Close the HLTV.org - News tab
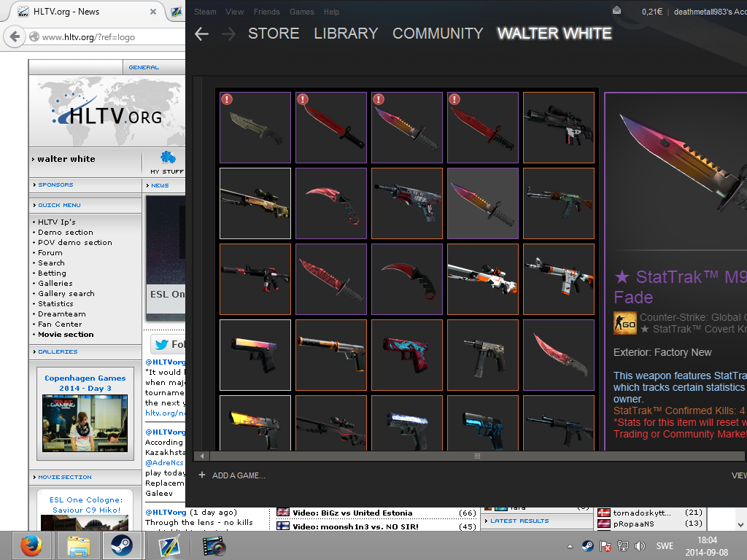Image resolution: width=747 pixels, height=560 pixels. (153, 12)
